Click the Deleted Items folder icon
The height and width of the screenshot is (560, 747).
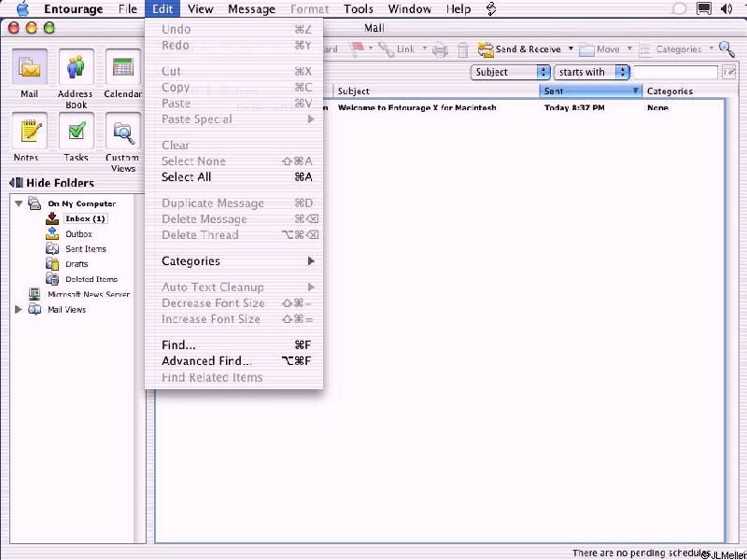click(x=52, y=278)
